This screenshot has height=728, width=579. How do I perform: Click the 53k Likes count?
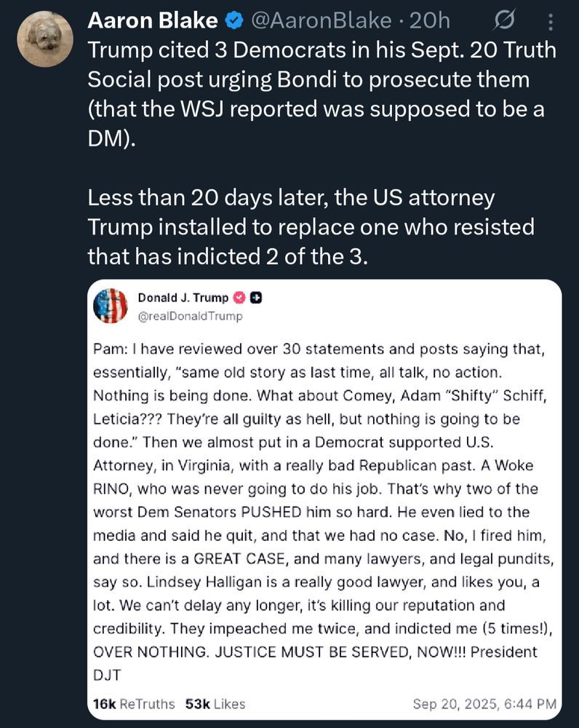tap(215, 704)
